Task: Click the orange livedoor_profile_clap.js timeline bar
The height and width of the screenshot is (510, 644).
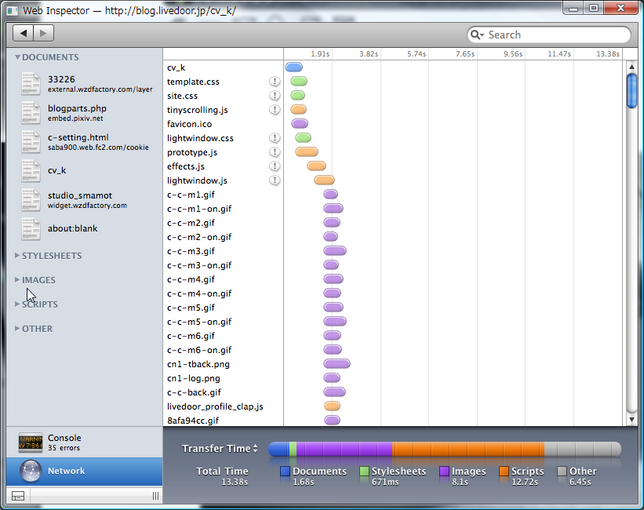Action: click(332, 406)
